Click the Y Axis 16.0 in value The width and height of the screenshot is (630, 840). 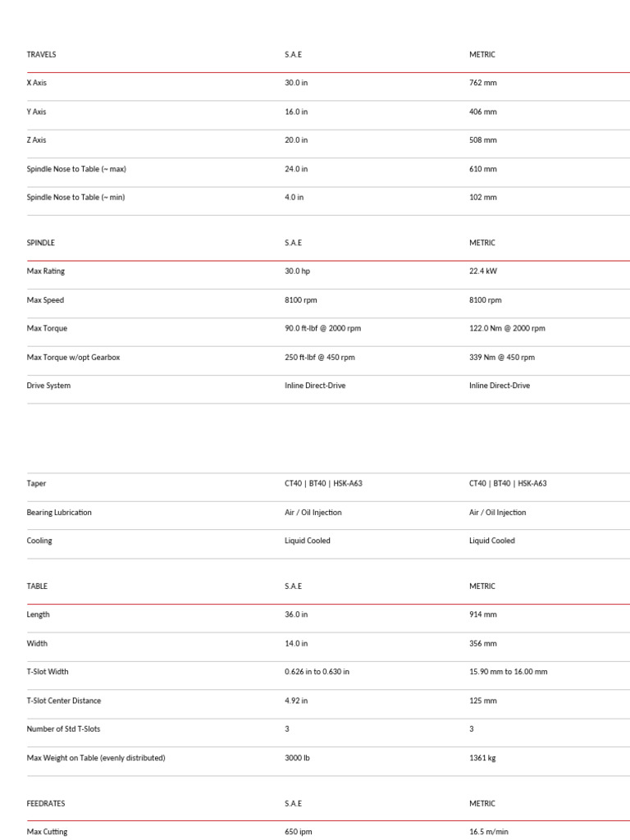click(x=296, y=112)
